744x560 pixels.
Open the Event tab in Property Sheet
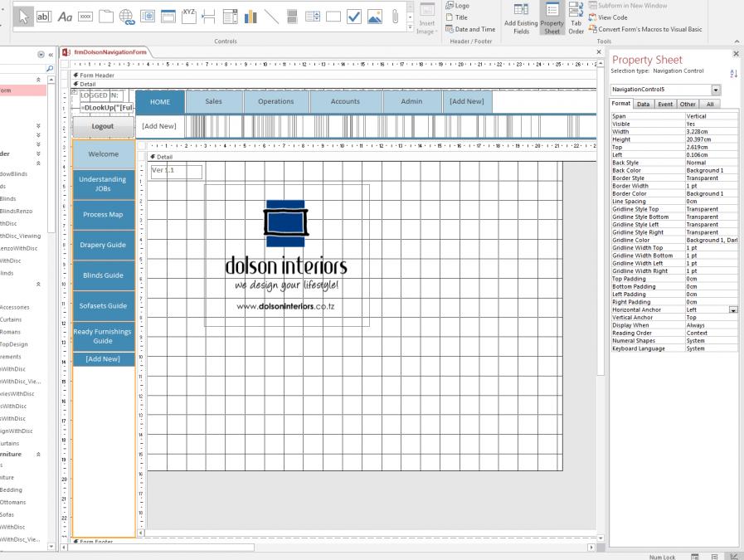[665, 105]
